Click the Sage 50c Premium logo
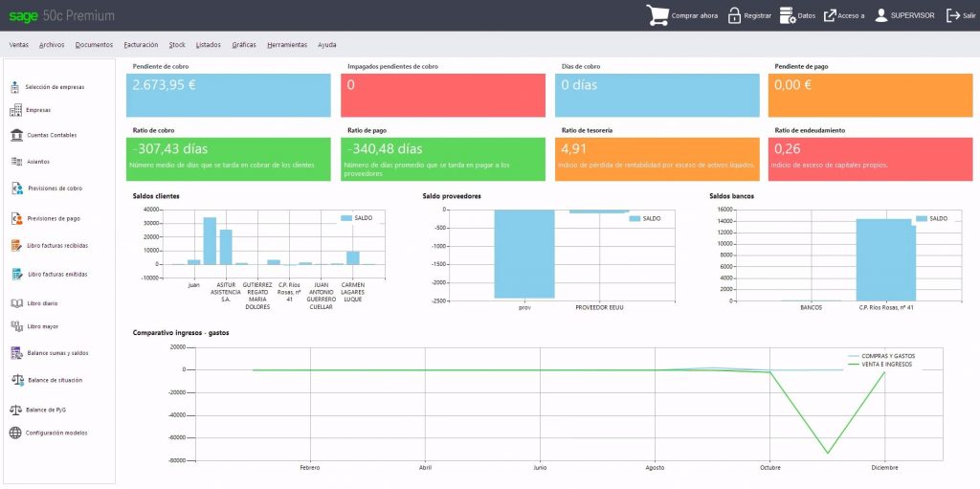The width and height of the screenshot is (980, 489). [x=61, y=16]
